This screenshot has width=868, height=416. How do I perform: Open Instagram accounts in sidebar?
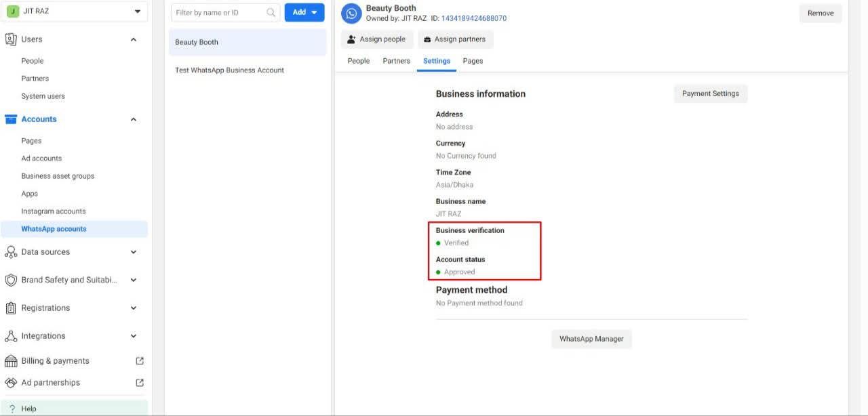click(x=54, y=211)
